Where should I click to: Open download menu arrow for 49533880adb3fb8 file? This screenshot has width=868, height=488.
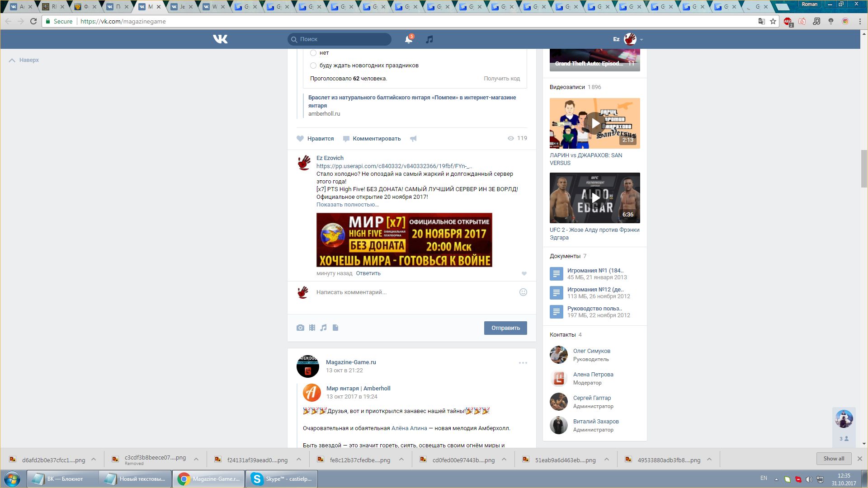pyautogui.click(x=709, y=460)
